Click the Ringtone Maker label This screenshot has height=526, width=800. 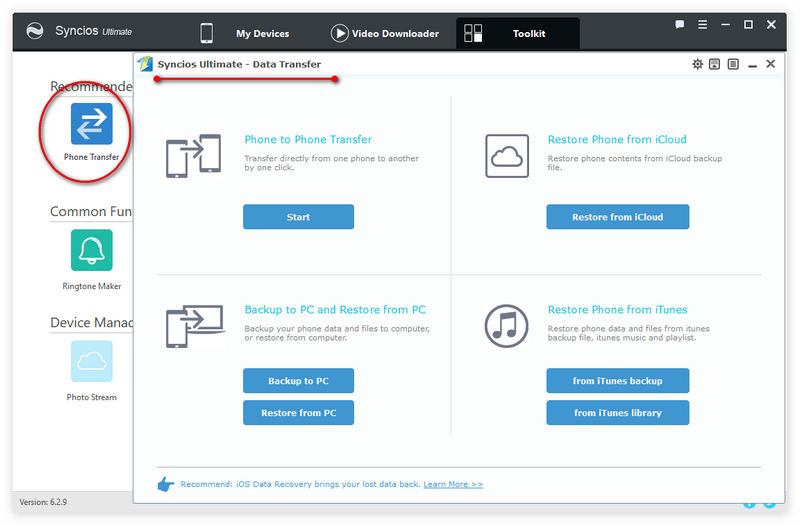(x=91, y=286)
